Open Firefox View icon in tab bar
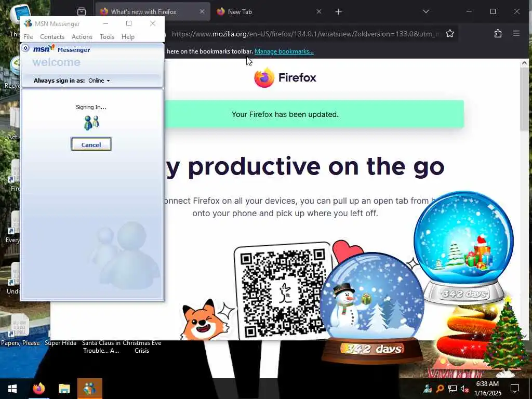Image resolution: width=532 pixels, height=399 pixels. (x=82, y=12)
